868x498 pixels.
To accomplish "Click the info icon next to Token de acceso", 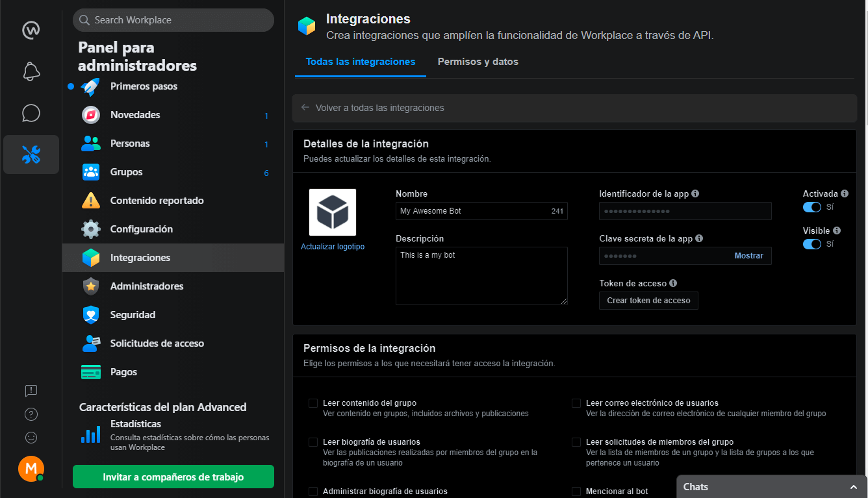I will click(x=673, y=283).
